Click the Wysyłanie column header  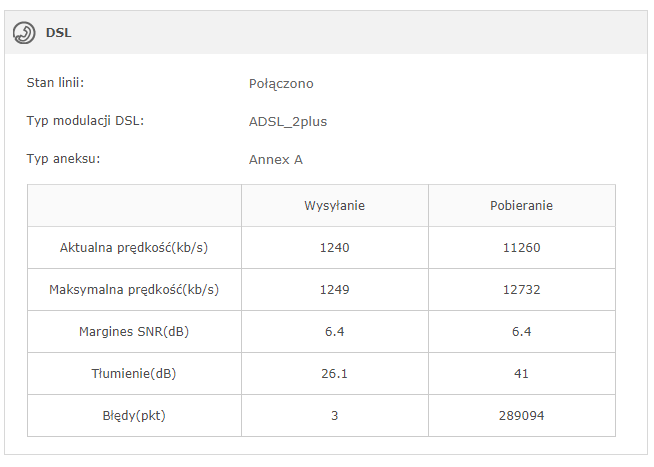pyautogui.click(x=334, y=206)
